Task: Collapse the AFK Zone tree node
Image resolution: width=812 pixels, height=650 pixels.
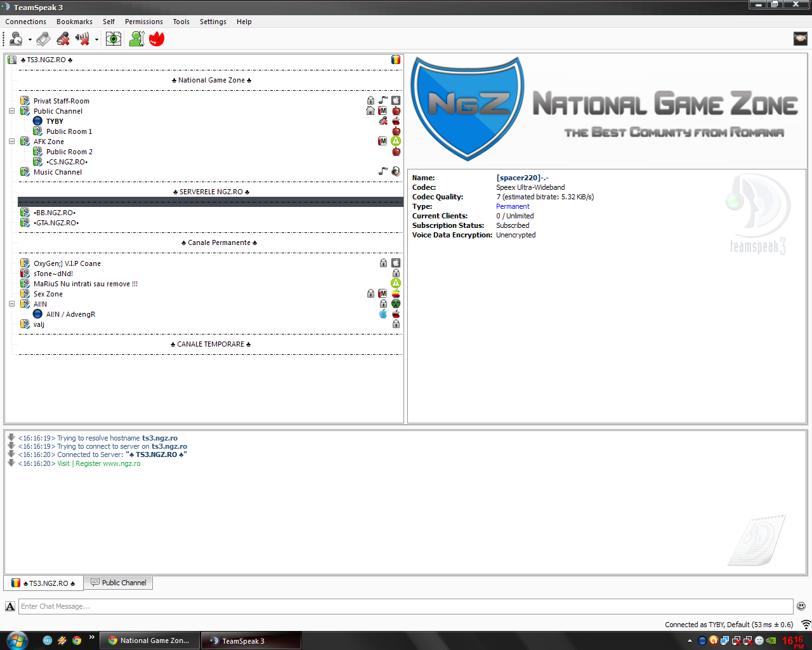Action: click(11, 142)
